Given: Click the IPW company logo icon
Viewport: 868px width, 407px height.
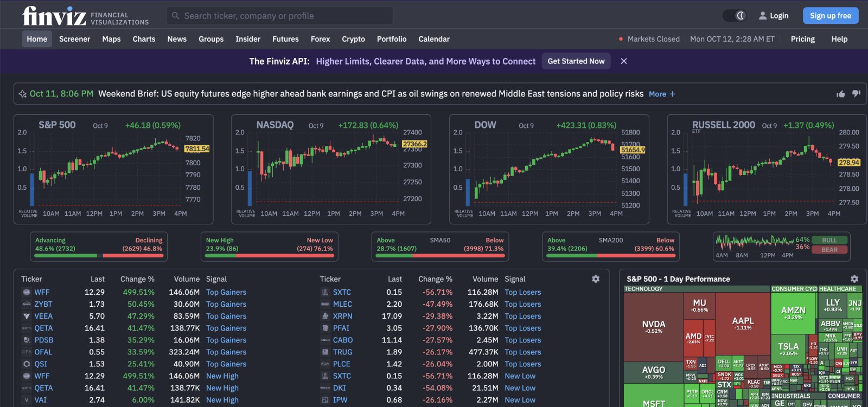Looking at the screenshot, I should 325,400.
